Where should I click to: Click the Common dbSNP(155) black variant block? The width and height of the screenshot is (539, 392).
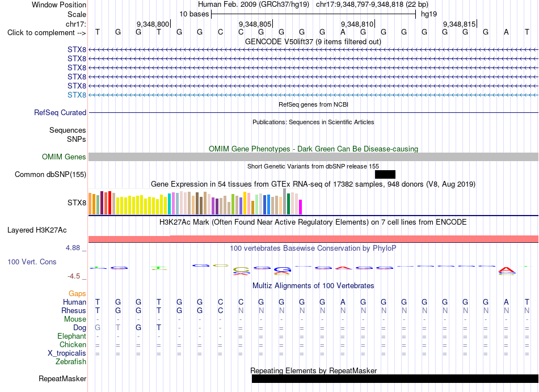[385, 175]
